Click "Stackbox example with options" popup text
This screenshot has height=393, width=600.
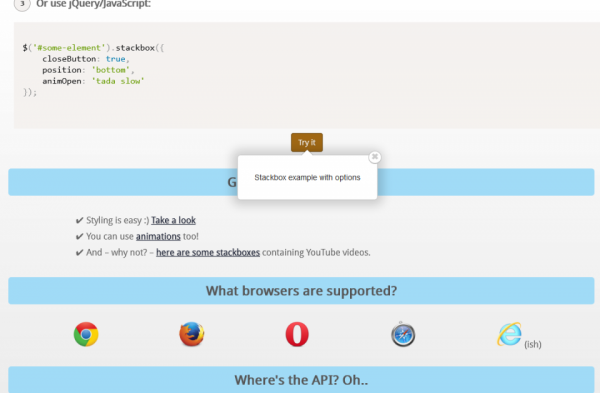click(x=307, y=178)
